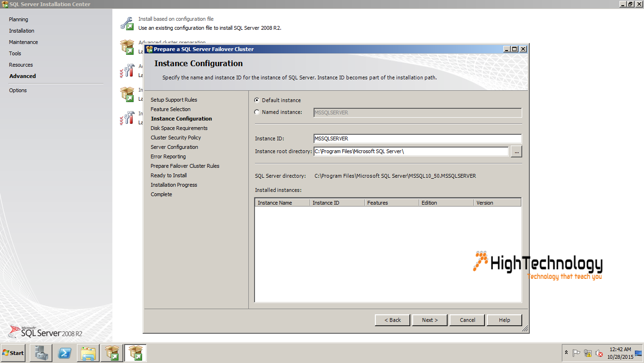Open the Installation section
644x363 pixels.
pos(22,31)
